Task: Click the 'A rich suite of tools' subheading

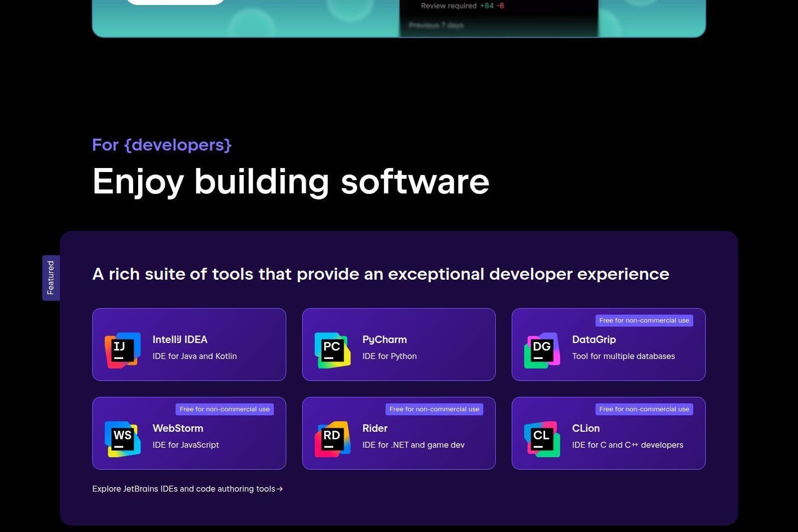Action: click(x=381, y=274)
